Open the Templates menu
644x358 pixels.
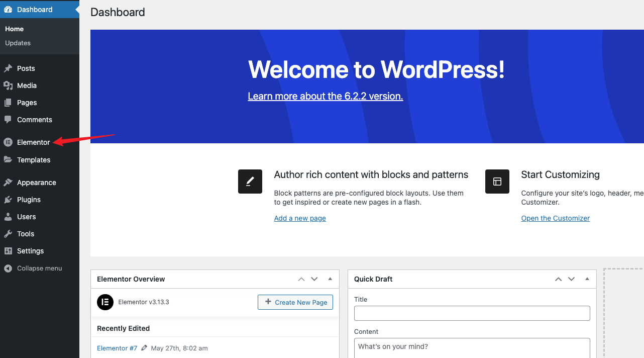tap(34, 160)
